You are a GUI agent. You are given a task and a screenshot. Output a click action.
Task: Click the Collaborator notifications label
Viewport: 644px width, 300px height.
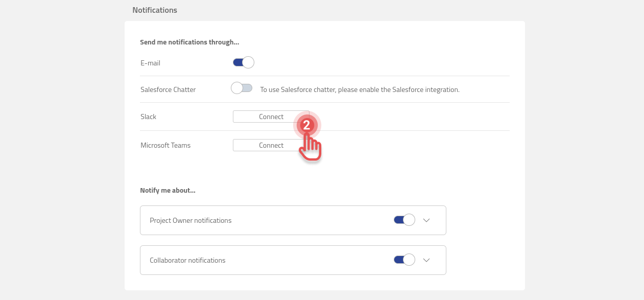point(187,260)
